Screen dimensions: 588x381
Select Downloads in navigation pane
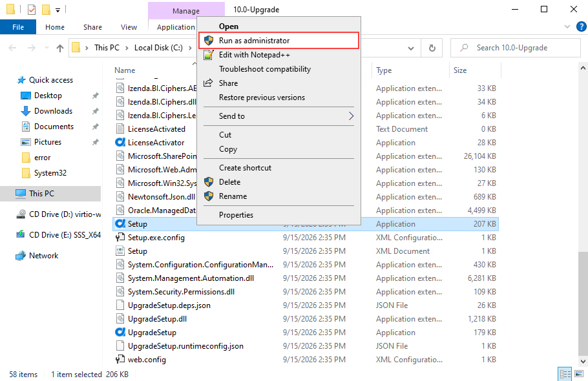[53, 111]
